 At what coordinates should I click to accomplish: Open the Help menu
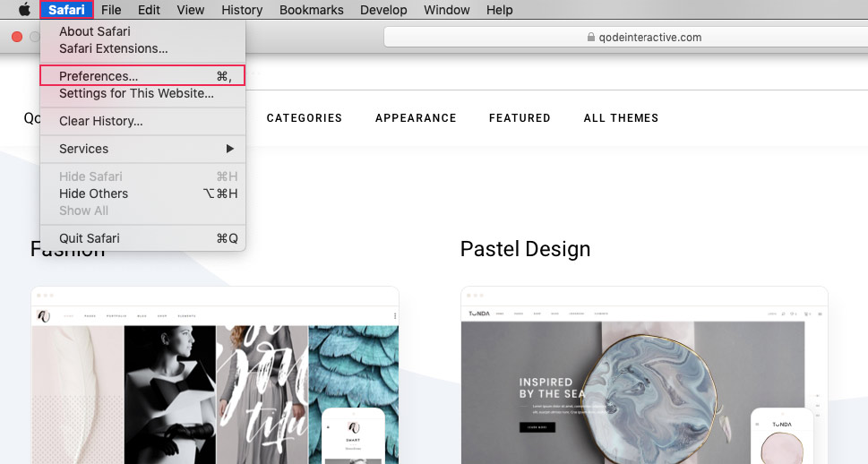(x=499, y=10)
